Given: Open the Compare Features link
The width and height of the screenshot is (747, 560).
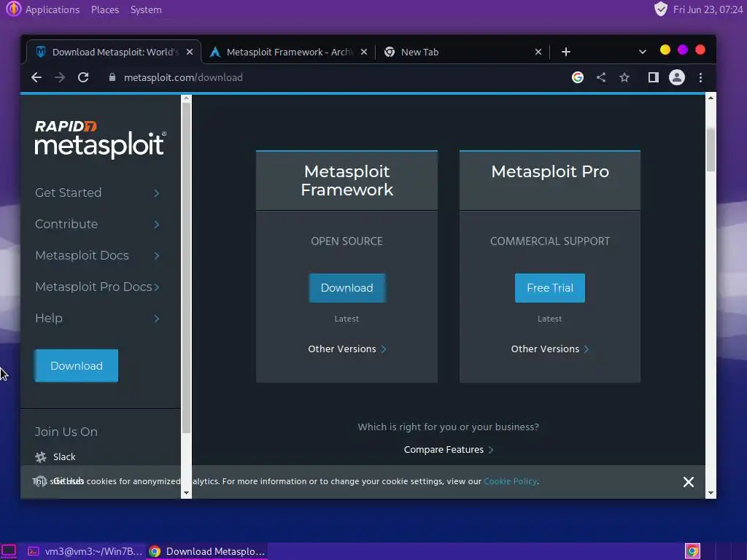Looking at the screenshot, I should [449, 449].
